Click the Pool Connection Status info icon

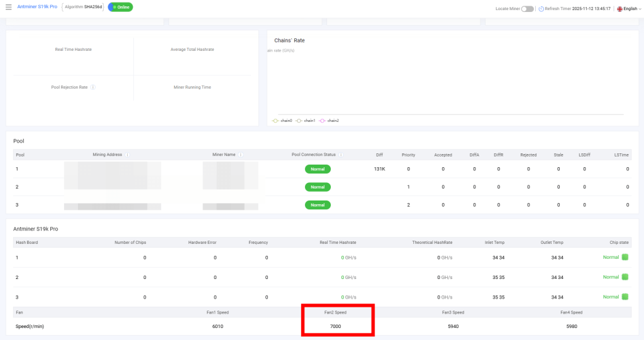point(340,155)
